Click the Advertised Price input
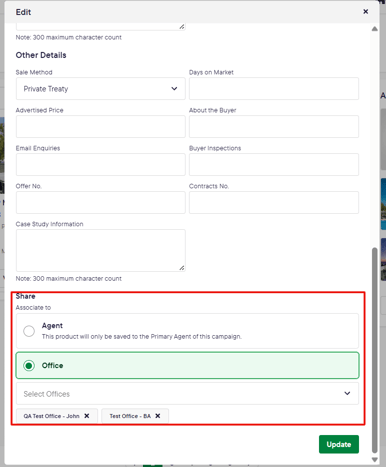This screenshot has width=386, height=467. (x=101, y=127)
